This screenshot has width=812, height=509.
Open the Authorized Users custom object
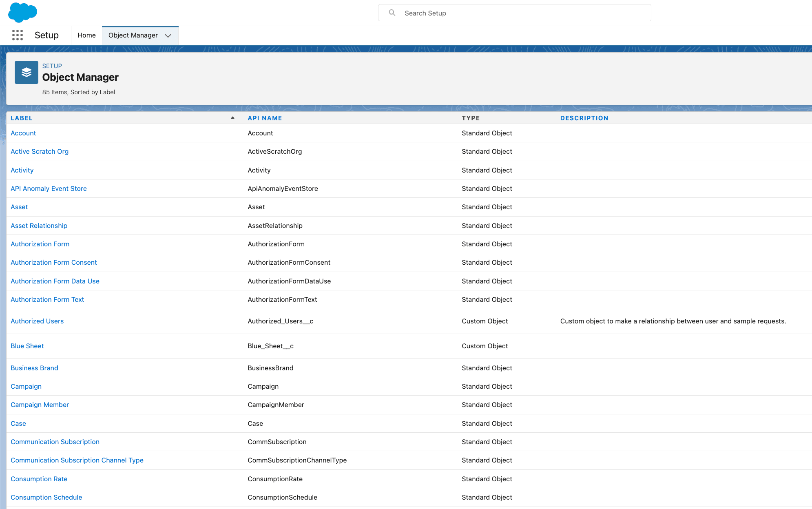(37, 321)
